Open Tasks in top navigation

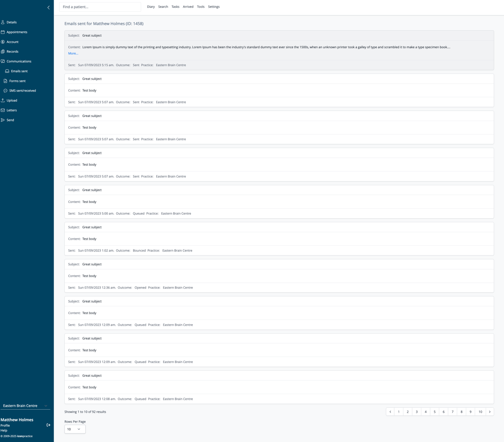[175, 7]
